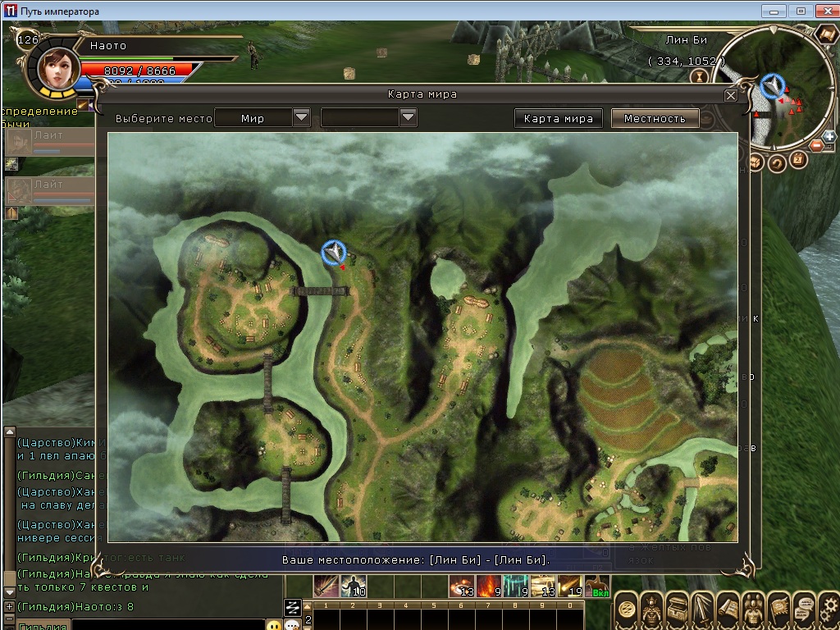Click the chest icon under the minimap
Image resolution: width=840 pixels, height=630 pixels.
coord(756,161)
